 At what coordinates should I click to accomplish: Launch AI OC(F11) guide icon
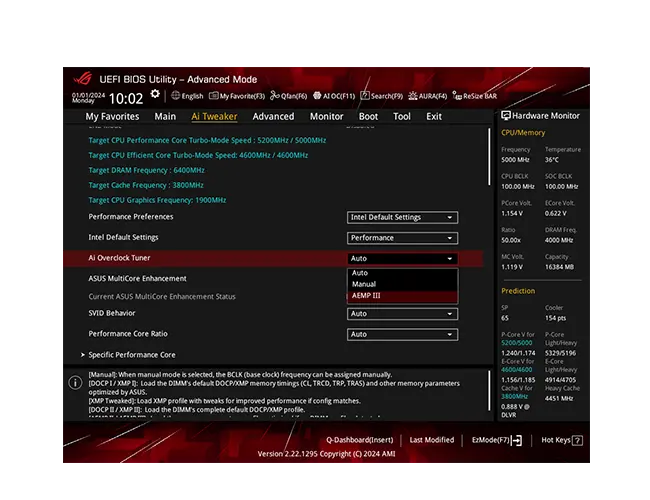tap(317, 96)
